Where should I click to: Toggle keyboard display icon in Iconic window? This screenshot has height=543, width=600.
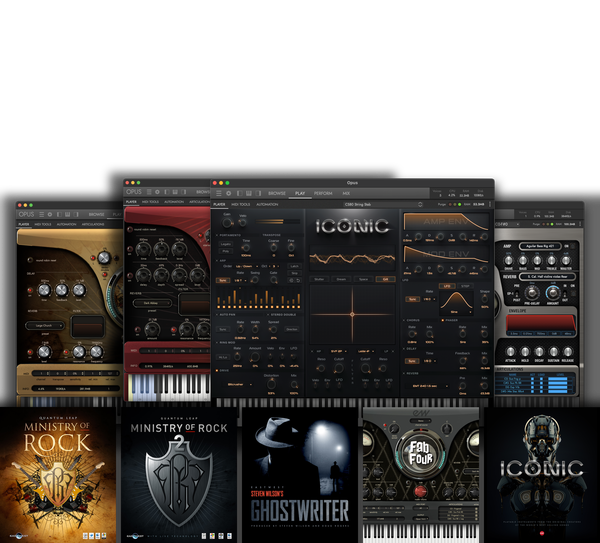pyautogui.click(x=249, y=194)
